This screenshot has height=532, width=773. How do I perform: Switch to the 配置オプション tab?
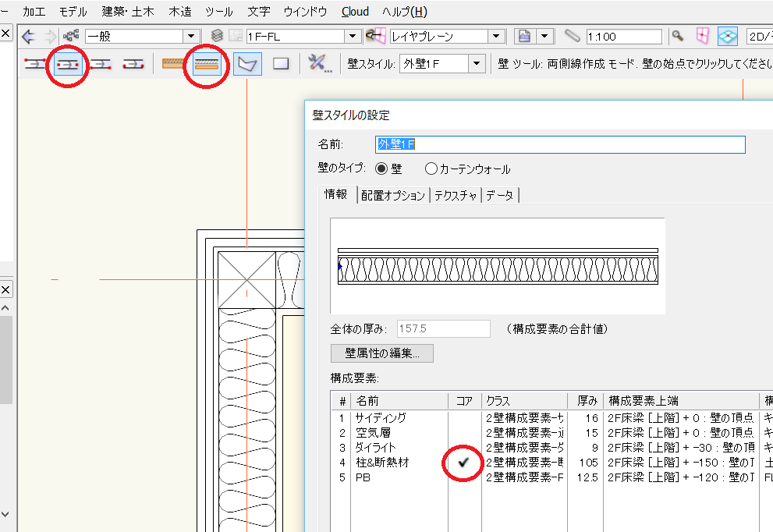click(392, 195)
